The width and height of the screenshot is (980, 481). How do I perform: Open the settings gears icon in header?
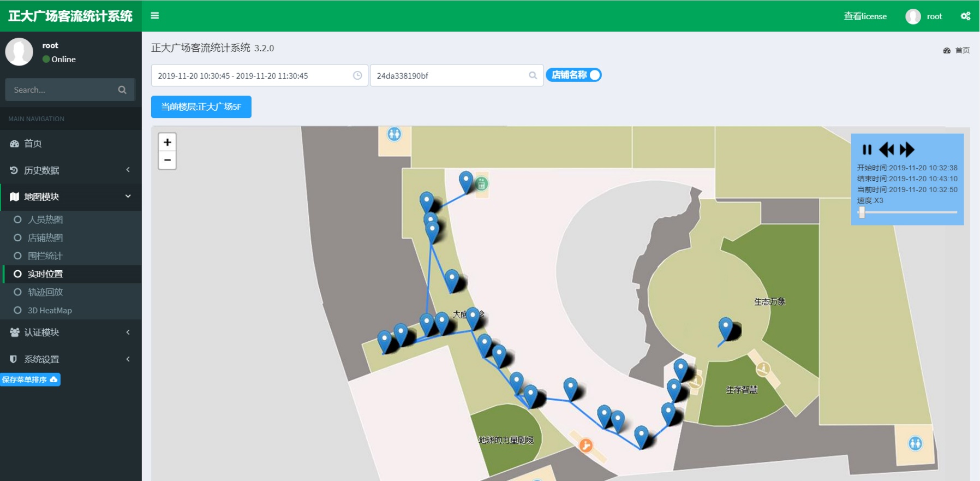coord(965,16)
